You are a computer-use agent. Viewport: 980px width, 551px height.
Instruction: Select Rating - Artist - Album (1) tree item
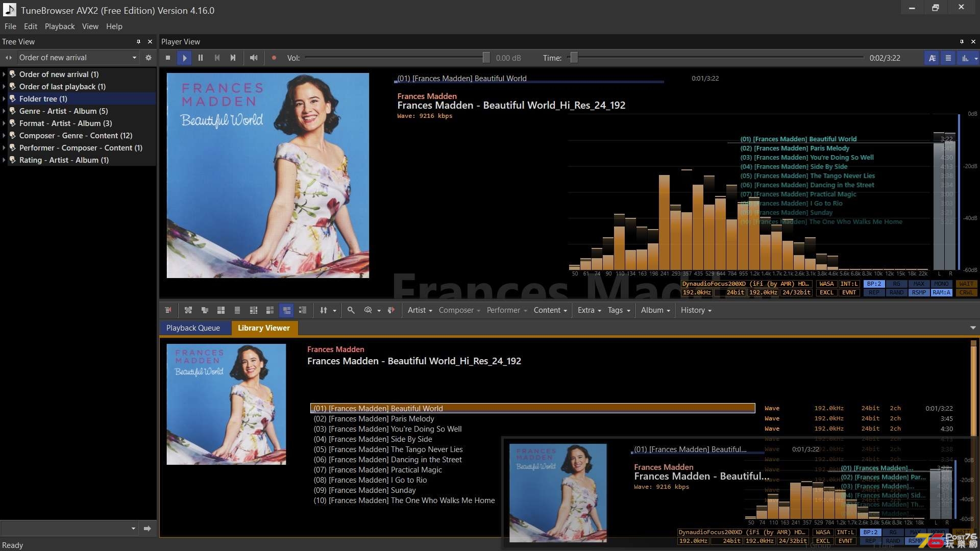pyautogui.click(x=64, y=160)
